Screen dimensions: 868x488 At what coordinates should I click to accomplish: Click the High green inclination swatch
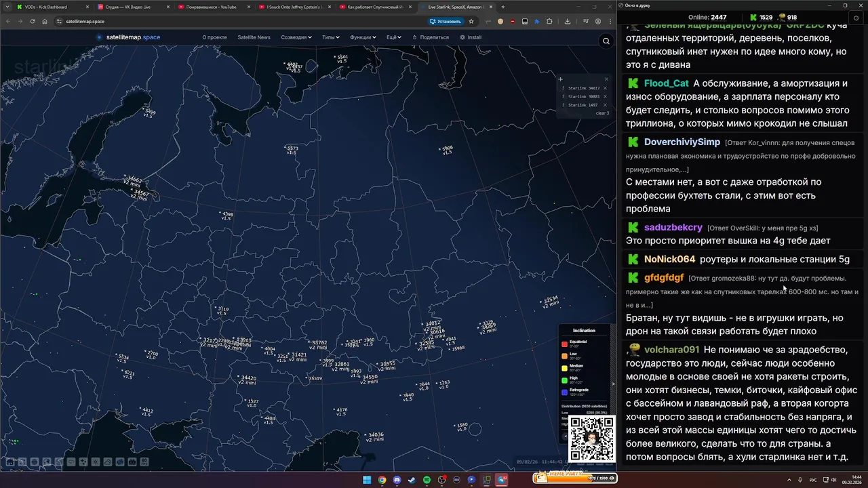pyautogui.click(x=564, y=380)
